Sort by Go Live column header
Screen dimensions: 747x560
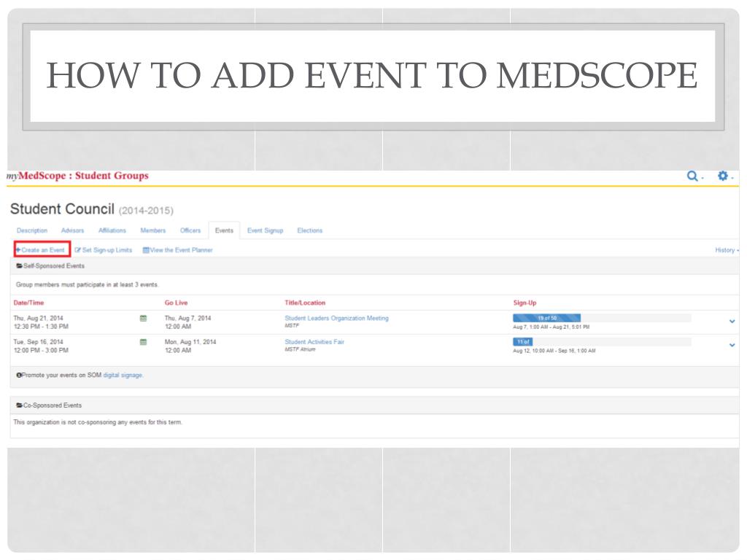pyautogui.click(x=177, y=303)
